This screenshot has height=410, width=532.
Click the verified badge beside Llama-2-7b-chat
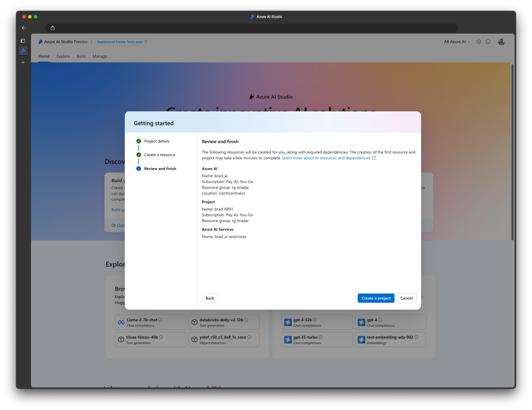[x=160, y=320]
